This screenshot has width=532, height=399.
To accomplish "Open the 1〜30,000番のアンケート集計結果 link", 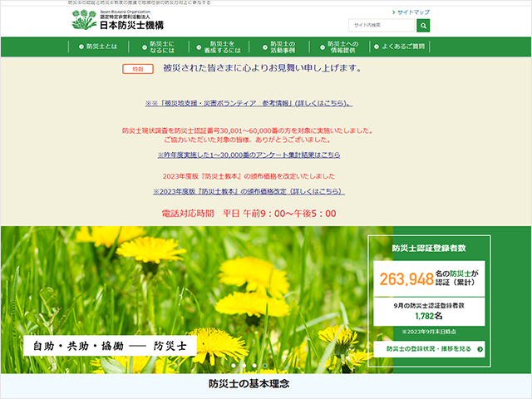I will [x=249, y=155].
